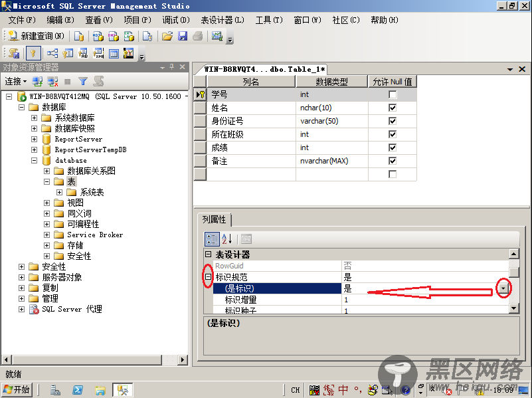
Task: Click the 开始 Start button
Action: [17, 389]
